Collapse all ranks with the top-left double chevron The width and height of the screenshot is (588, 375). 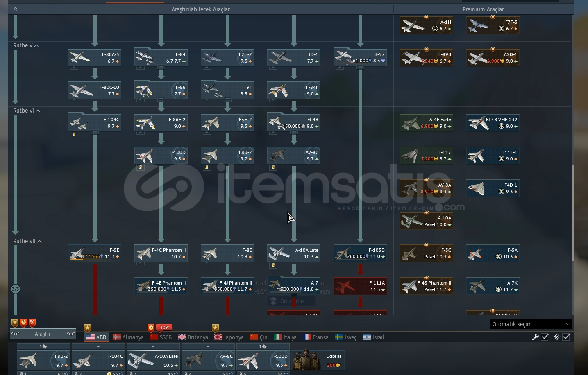pos(15,9)
